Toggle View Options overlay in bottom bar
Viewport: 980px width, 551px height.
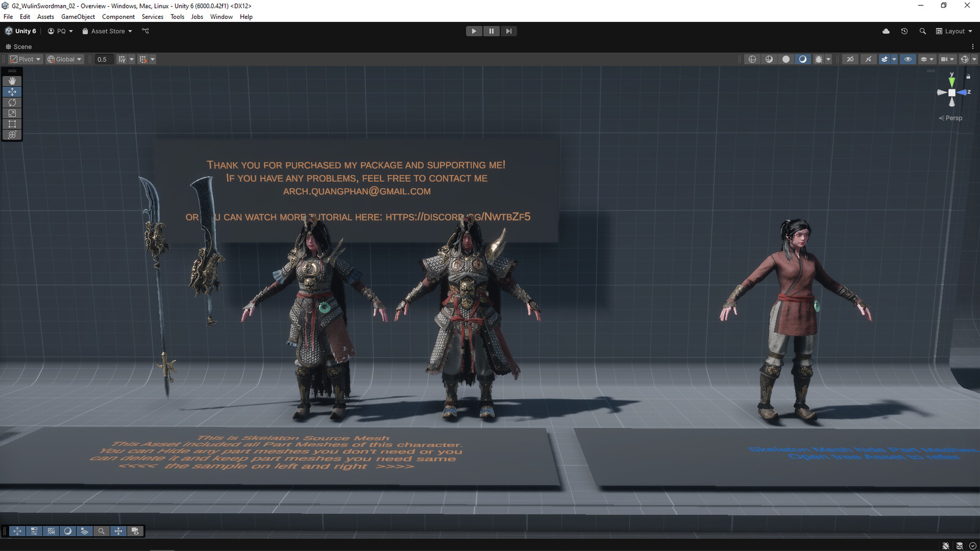coord(85,531)
